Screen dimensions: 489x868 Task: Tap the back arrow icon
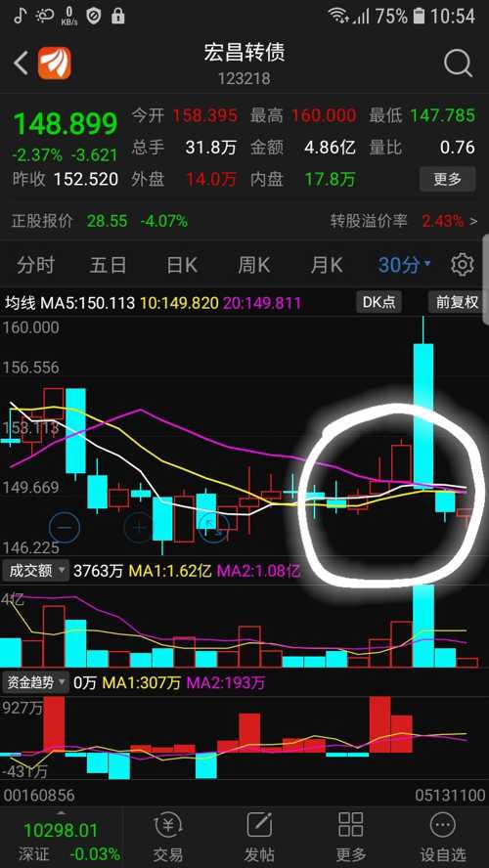(x=22, y=64)
